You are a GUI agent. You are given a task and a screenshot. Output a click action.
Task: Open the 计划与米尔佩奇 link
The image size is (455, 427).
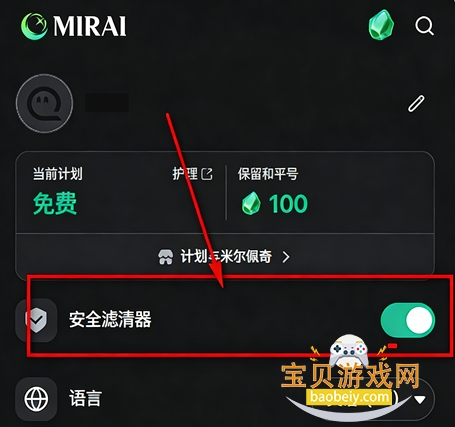226,257
